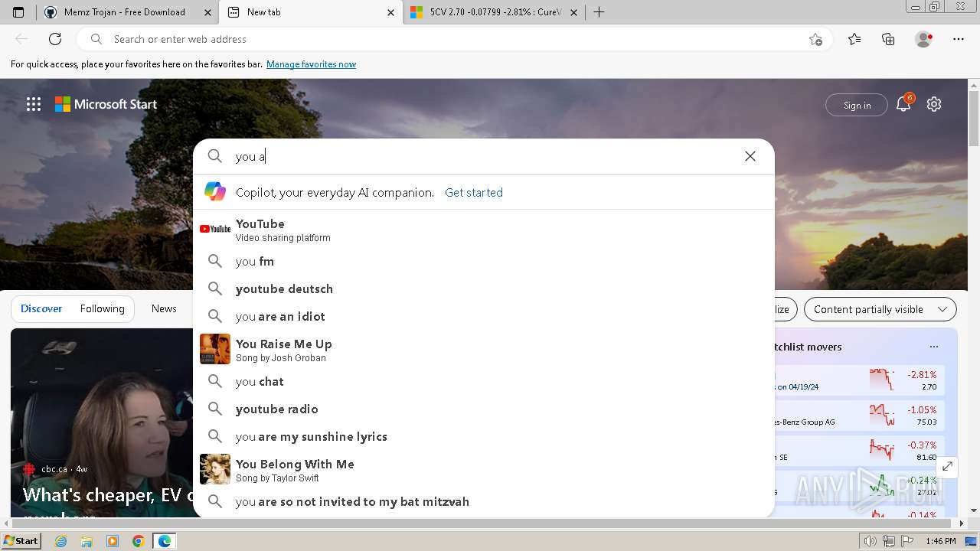Close the Memz Trojan tab
Viewport: 980px width, 551px height.
pos(208,12)
